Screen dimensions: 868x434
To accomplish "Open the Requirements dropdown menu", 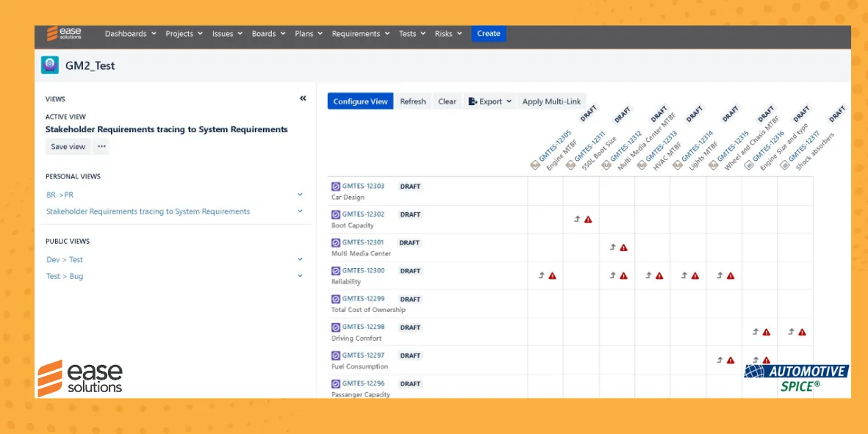I will click(x=361, y=34).
